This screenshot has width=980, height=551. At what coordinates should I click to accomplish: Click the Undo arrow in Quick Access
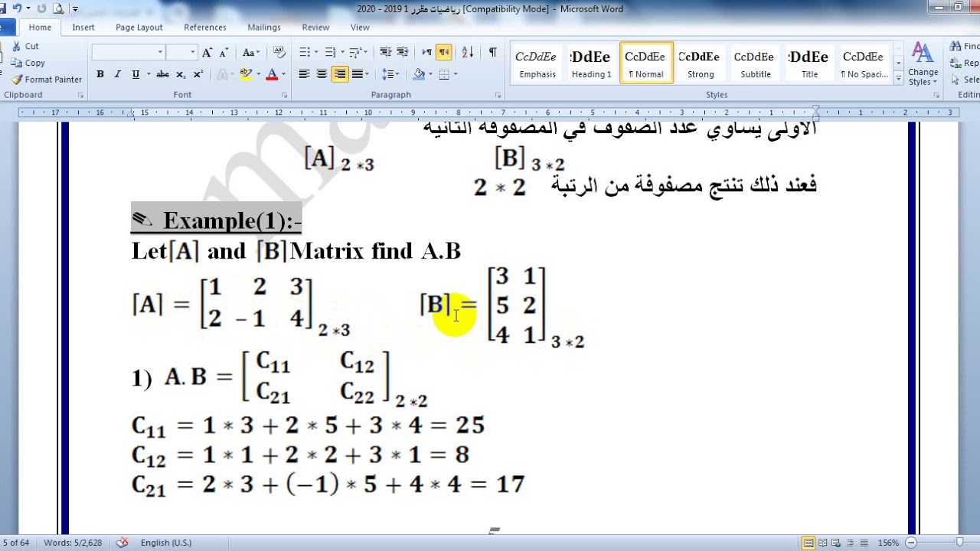(x=18, y=8)
